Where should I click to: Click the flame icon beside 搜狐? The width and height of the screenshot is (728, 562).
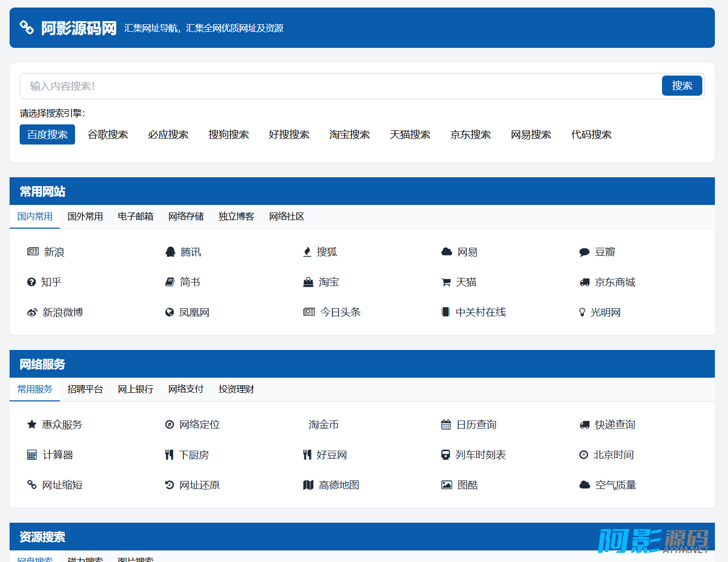click(x=307, y=252)
